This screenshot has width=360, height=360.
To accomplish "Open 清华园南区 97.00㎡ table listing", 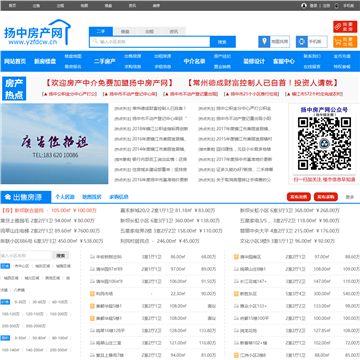I will click(x=297, y=257).
